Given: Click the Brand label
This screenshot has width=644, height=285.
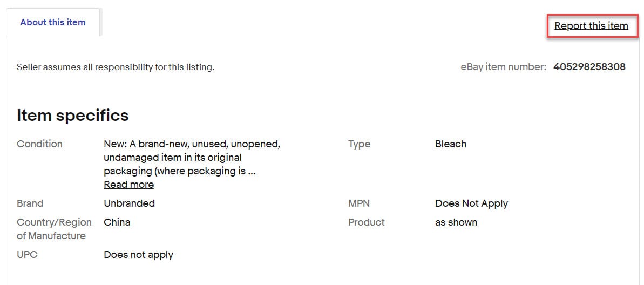Looking at the screenshot, I should coord(30,203).
